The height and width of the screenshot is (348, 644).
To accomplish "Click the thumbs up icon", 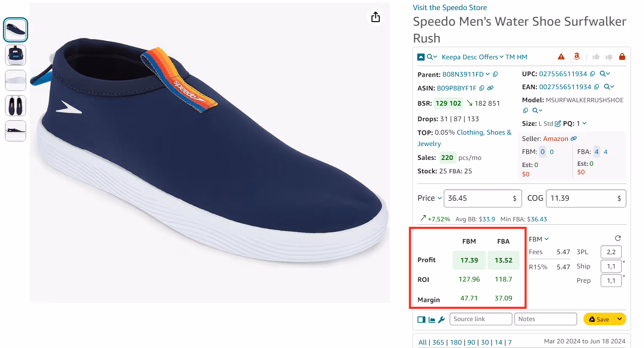I will pyautogui.click(x=596, y=57).
